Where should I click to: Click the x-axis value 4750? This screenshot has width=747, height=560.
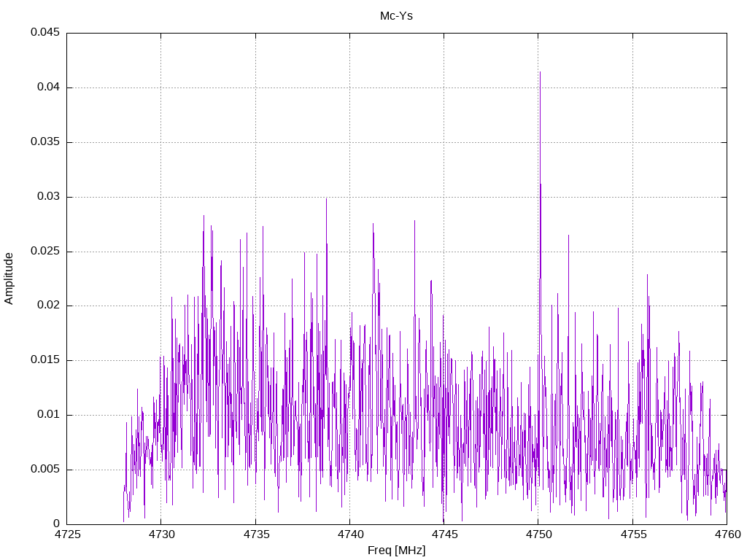coord(539,534)
